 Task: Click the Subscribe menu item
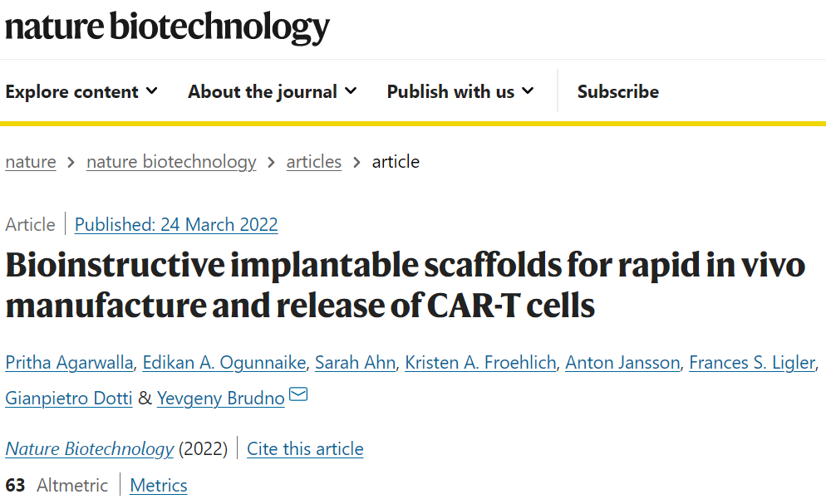[617, 91]
